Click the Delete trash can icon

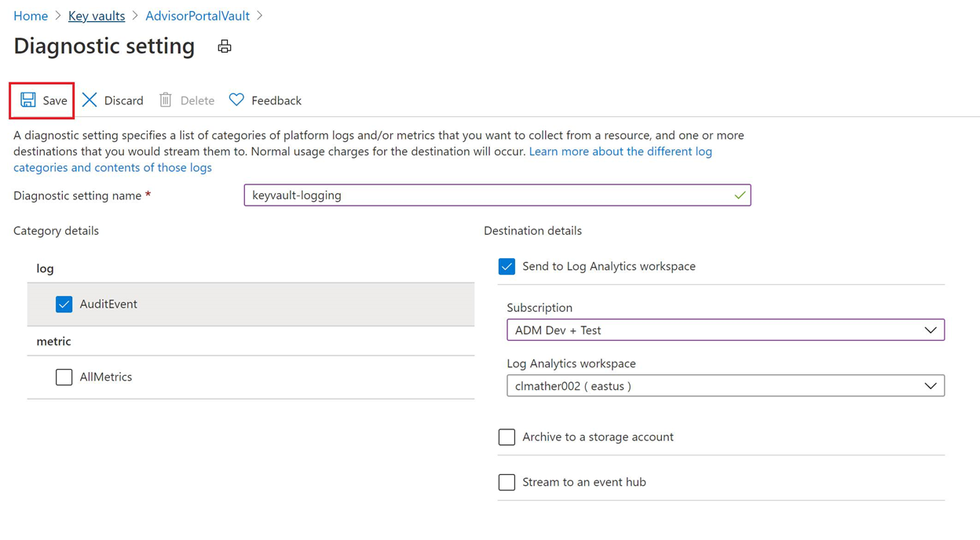click(x=166, y=100)
